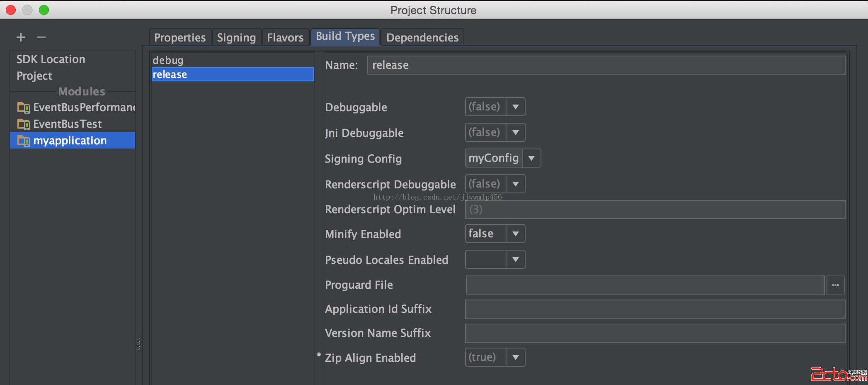This screenshot has height=385, width=868.
Task: Open the Proguard File browse button
Action: click(x=835, y=285)
